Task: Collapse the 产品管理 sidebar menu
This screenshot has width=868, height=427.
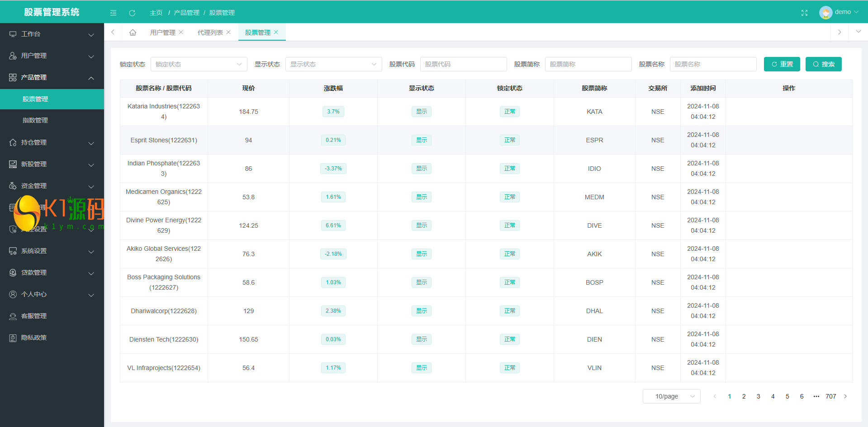Action: tap(52, 77)
